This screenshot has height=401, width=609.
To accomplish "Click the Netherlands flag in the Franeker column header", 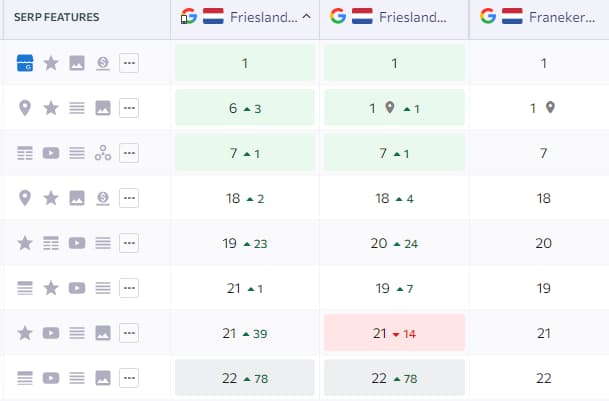I will tap(513, 17).
